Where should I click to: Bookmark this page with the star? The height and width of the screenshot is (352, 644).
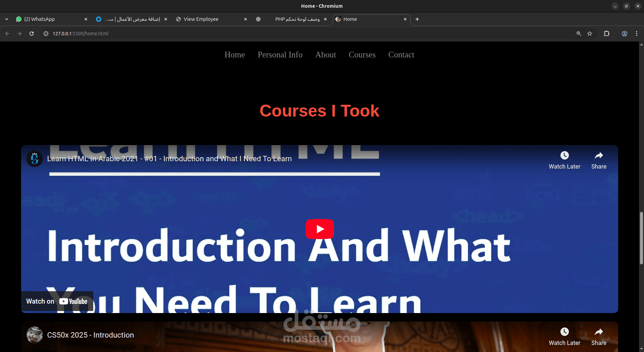point(590,34)
